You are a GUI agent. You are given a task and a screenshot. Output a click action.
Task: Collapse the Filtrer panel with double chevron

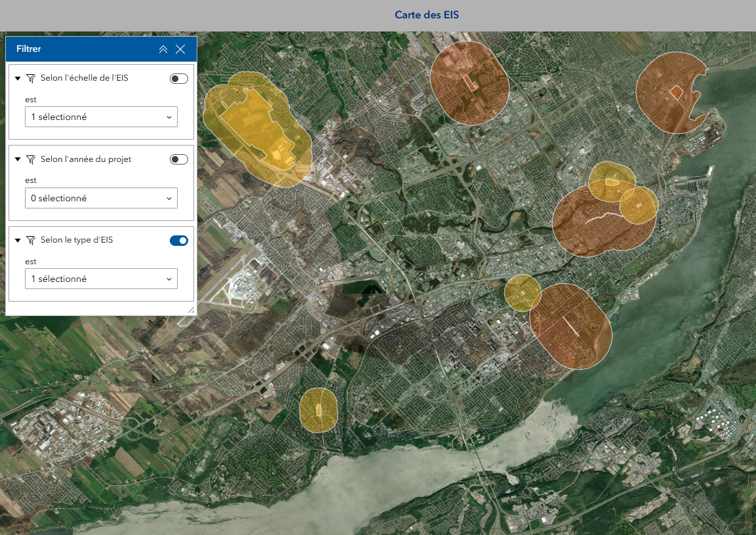pyautogui.click(x=163, y=49)
